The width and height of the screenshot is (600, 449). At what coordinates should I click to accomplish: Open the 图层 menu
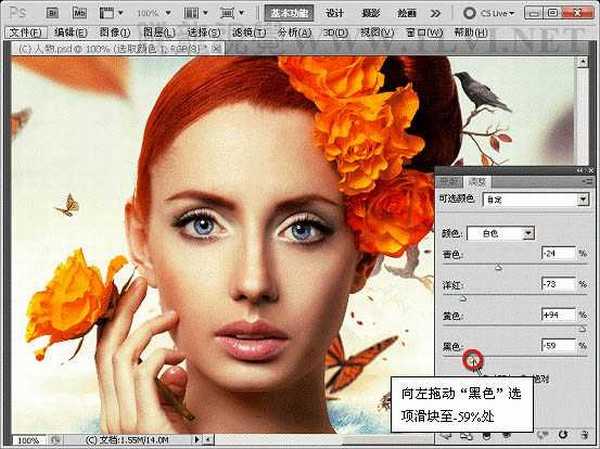click(157, 32)
